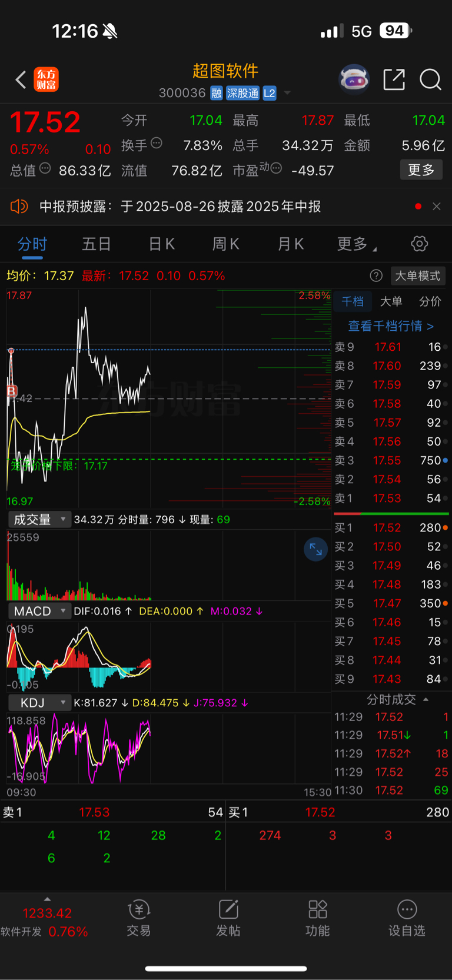Tap the 17.51 downtick trade row
The image size is (452, 980).
[391, 735]
